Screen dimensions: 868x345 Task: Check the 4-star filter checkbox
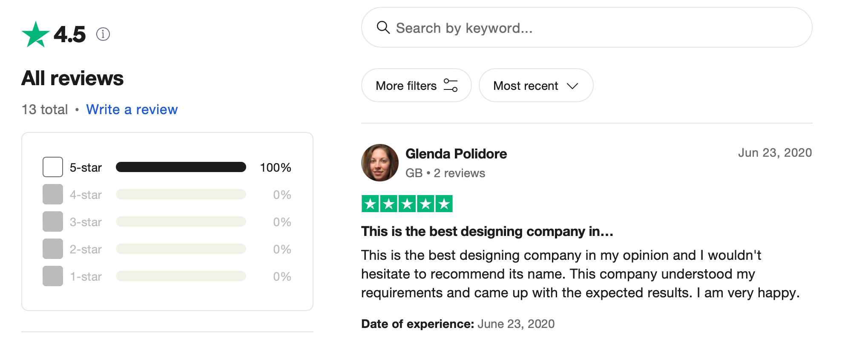click(x=53, y=194)
